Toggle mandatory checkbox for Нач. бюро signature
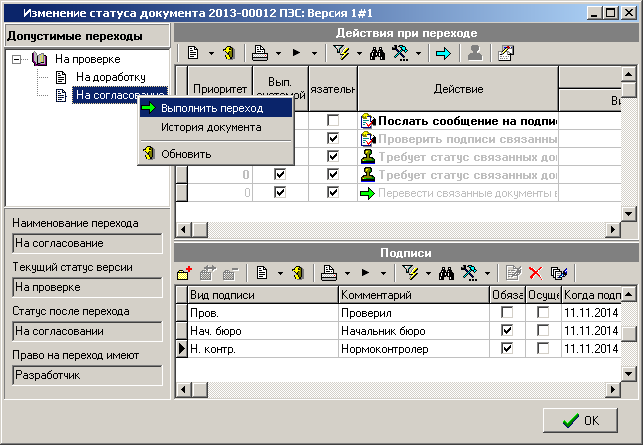643x445 pixels. coord(507,331)
